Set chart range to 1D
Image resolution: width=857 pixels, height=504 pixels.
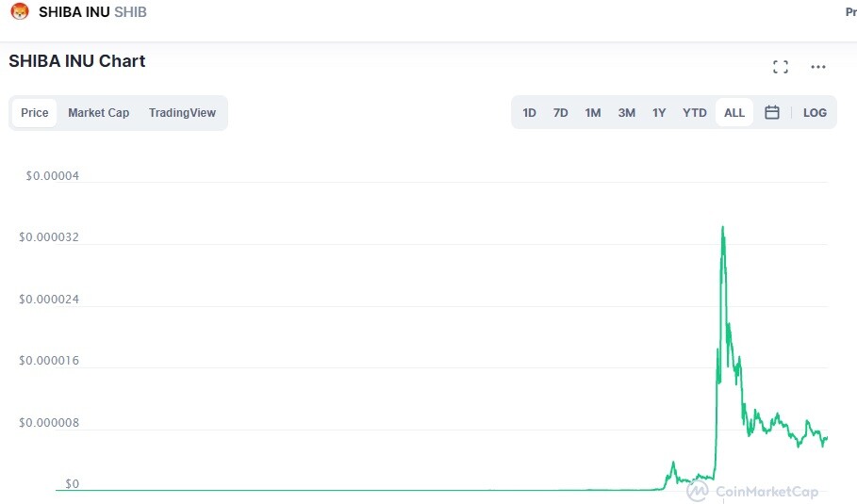529,112
